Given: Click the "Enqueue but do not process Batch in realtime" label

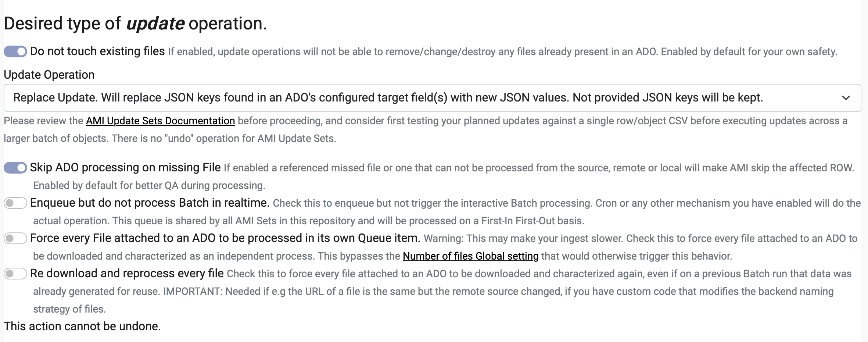Looking at the screenshot, I should (x=150, y=203).
